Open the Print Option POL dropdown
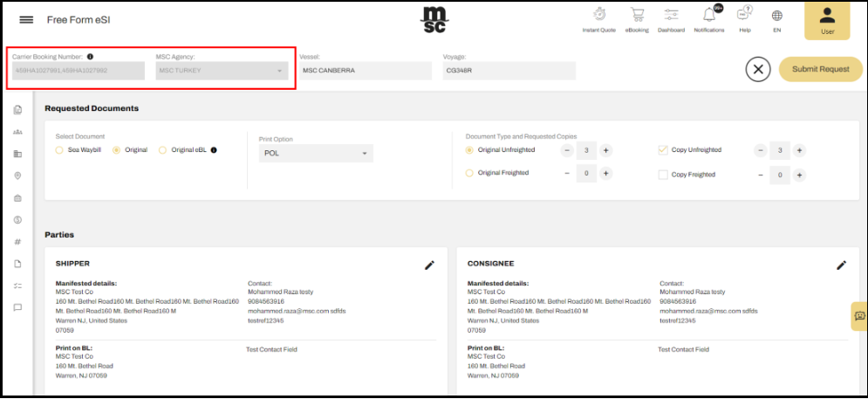Image resolution: width=868 pixels, height=399 pixels. pyautogui.click(x=316, y=154)
